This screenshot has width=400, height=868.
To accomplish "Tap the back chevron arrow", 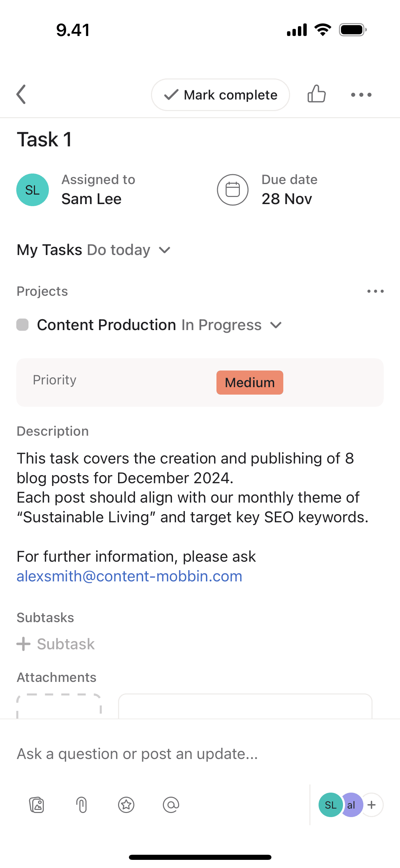I will (x=21, y=94).
